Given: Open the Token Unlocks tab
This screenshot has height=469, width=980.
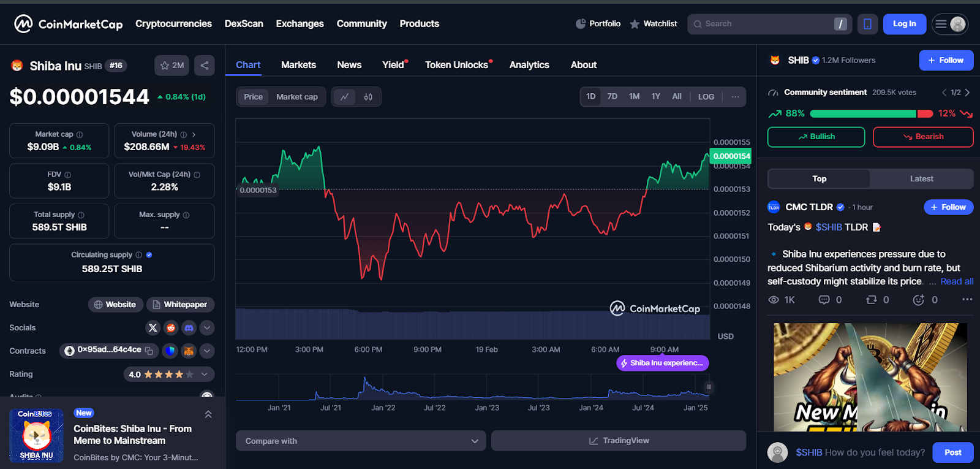Looking at the screenshot, I should [x=457, y=65].
